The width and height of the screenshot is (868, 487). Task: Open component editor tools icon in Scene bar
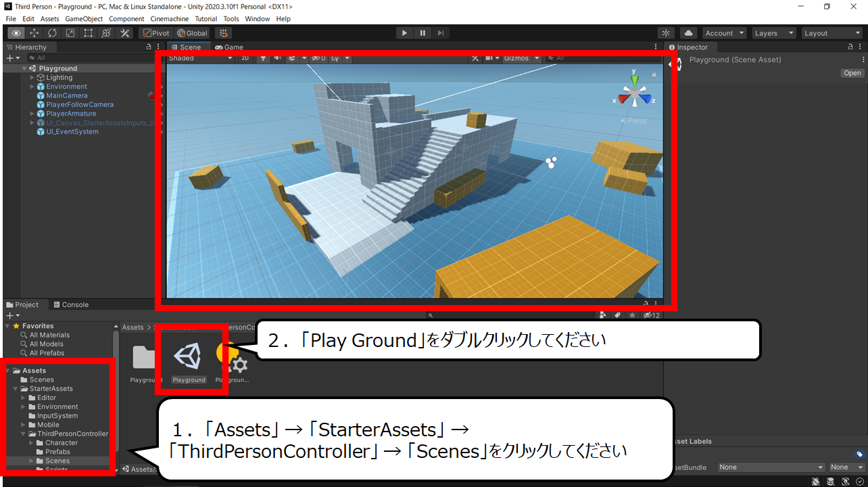(475, 58)
